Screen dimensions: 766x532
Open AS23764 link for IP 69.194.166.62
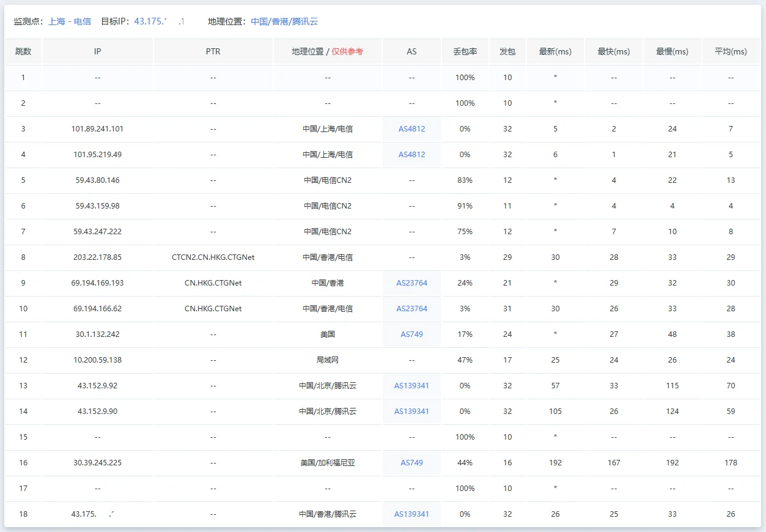pos(411,309)
